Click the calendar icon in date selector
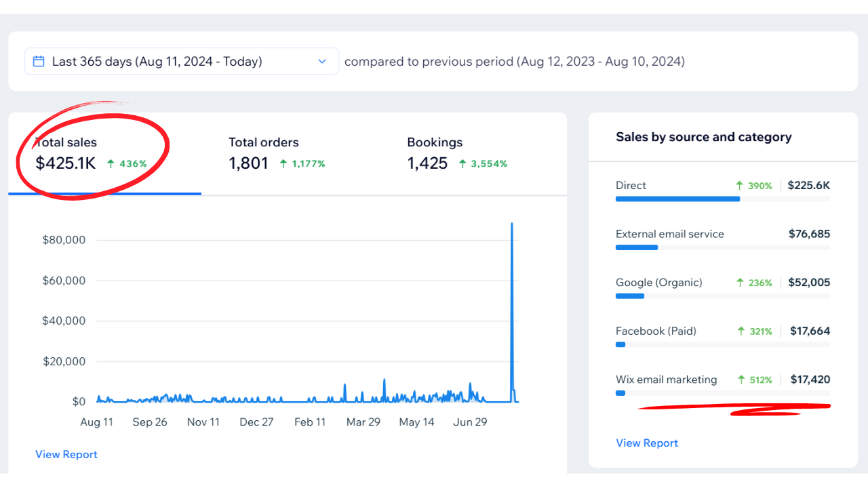This screenshot has width=868, height=488. click(39, 61)
